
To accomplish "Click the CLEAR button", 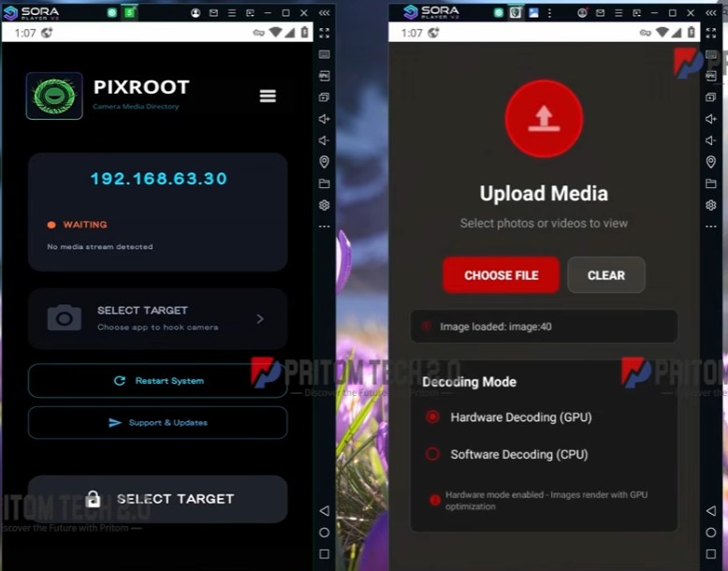I will [606, 275].
